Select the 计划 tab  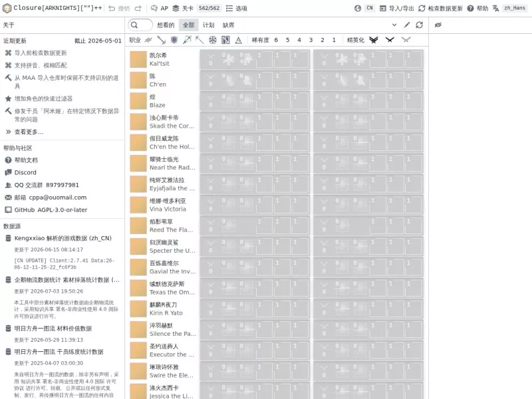point(208,25)
